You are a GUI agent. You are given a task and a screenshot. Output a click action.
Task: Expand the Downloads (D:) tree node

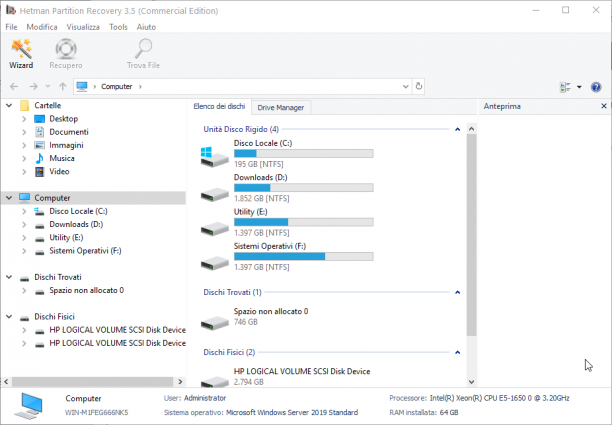point(24,224)
